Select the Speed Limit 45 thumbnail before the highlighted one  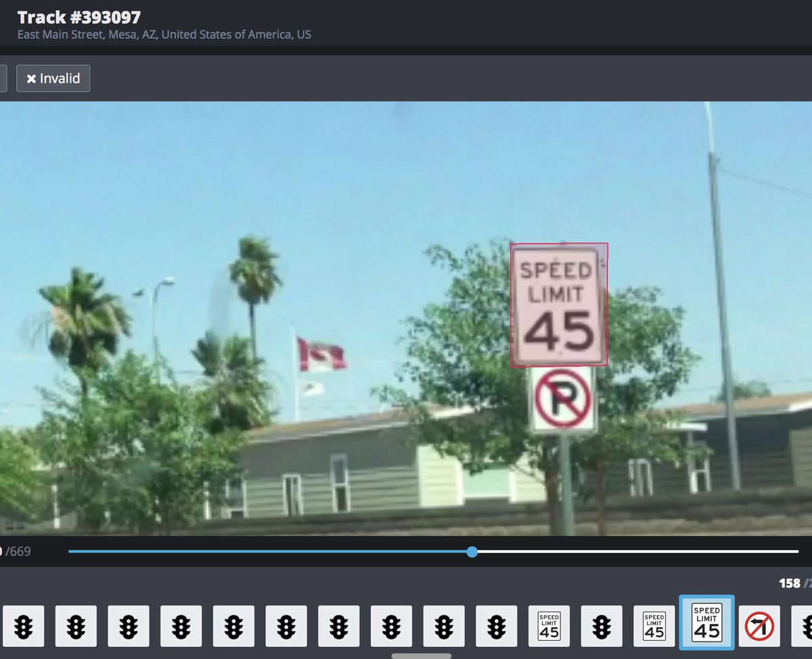(x=653, y=626)
